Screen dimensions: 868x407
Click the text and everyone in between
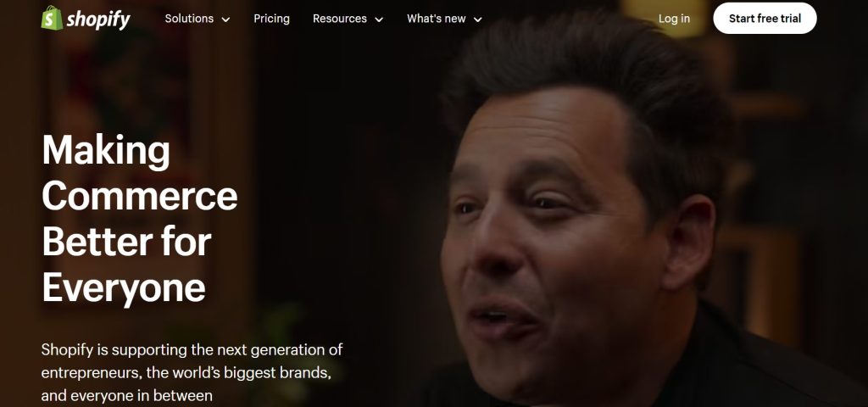pos(127,396)
